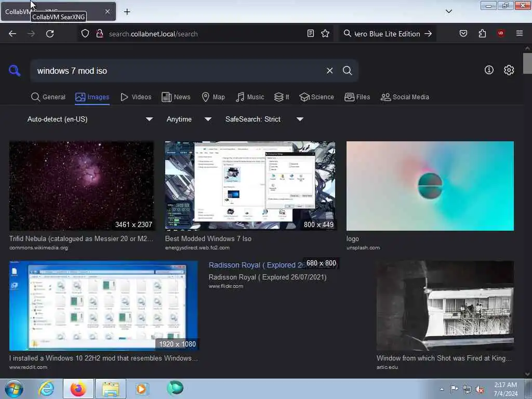The image size is (532, 399).
Task: Open the Windows 10 22H2 mod thumbnail
Action: [x=103, y=305]
